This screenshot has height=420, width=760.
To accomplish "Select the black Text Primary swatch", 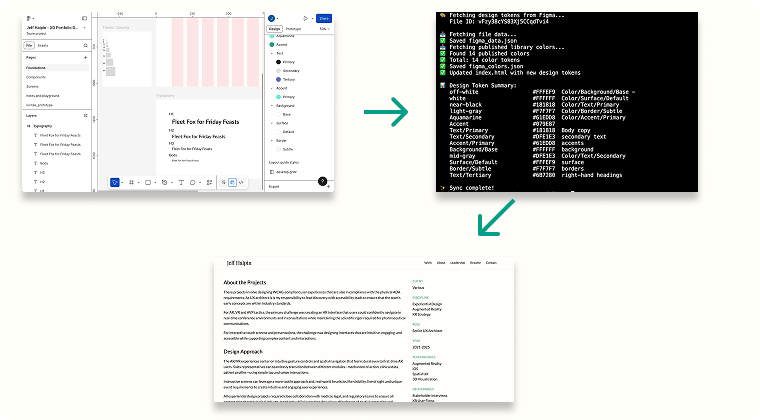I will [x=278, y=62].
